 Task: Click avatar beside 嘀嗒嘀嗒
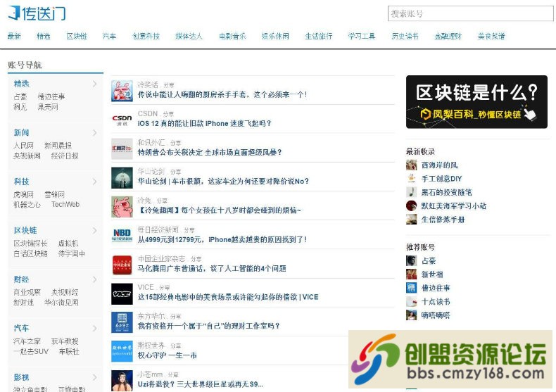point(411,315)
